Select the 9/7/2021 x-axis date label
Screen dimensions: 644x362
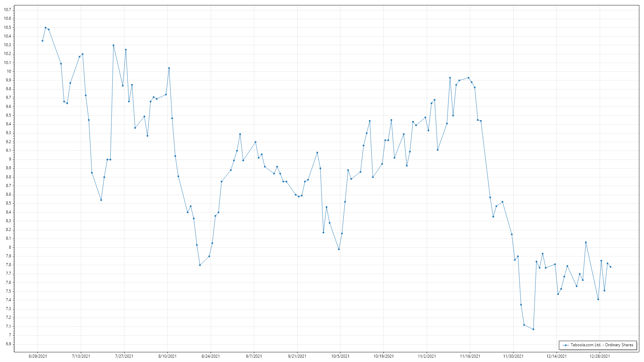coord(254,356)
